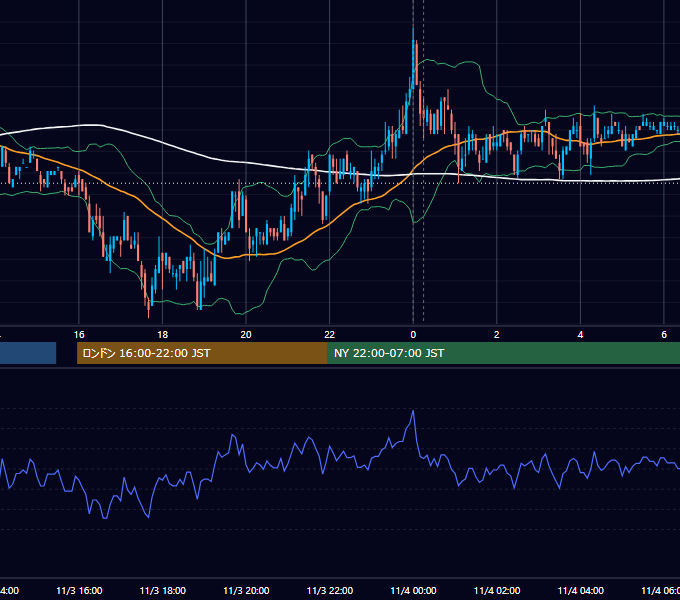Click the '4' hour label on chart axis
680x600 pixels.
pos(580,335)
